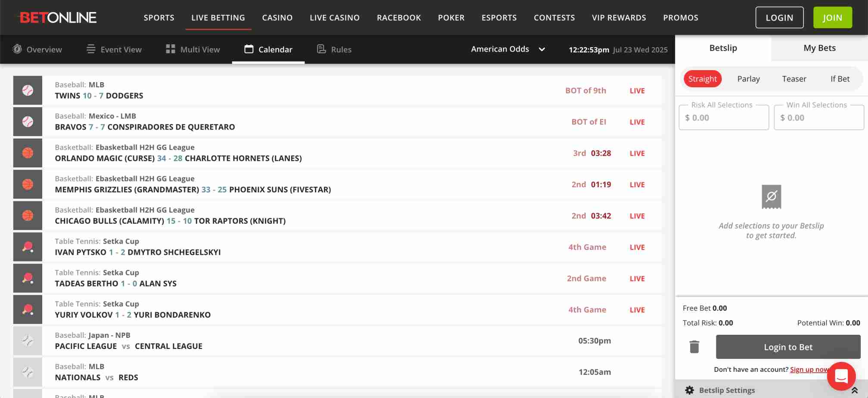The image size is (868, 398).
Task: Open the live chat bubble
Action: (x=841, y=376)
